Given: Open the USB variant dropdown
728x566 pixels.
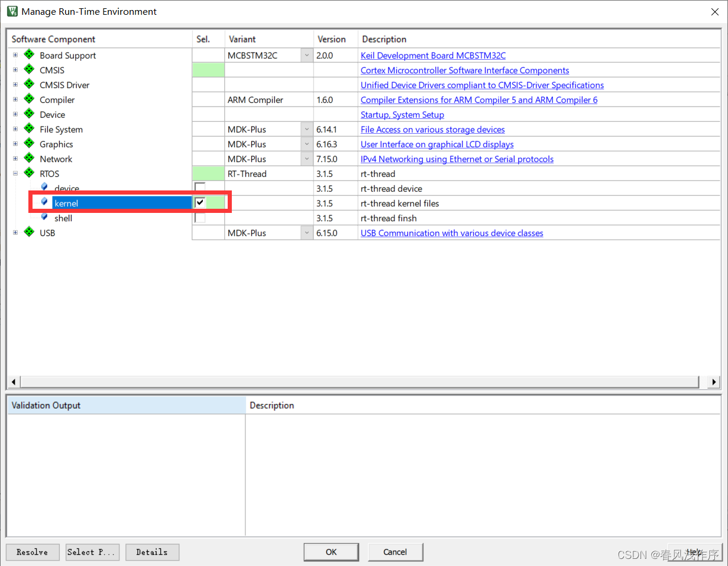Looking at the screenshot, I should 307,233.
